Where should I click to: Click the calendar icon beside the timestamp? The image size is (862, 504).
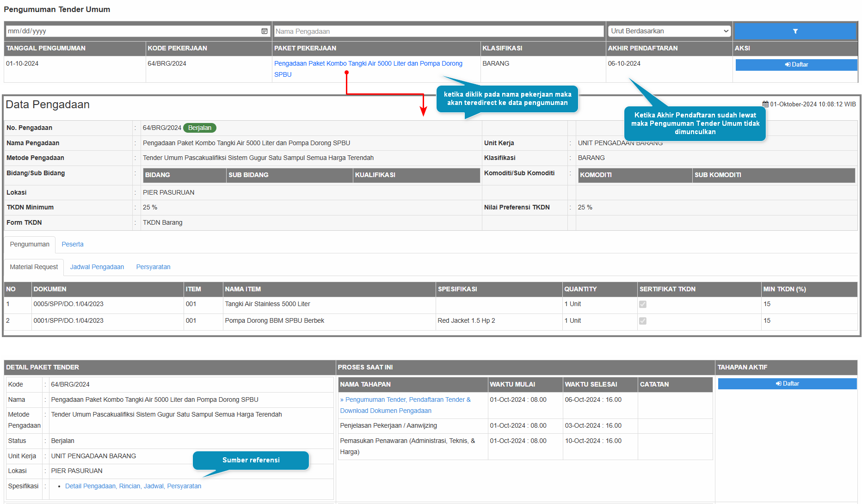765,104
